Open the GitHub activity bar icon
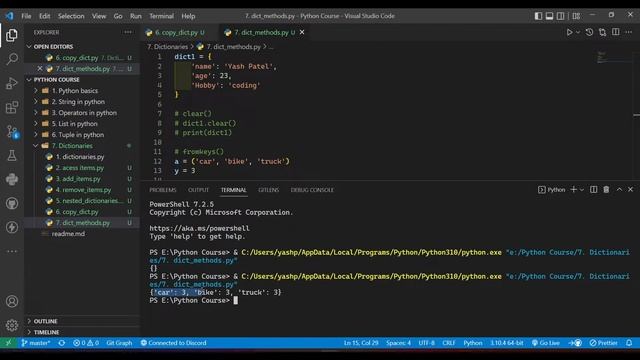The width and height of the screenshot is (640, 360). (12, 203)
